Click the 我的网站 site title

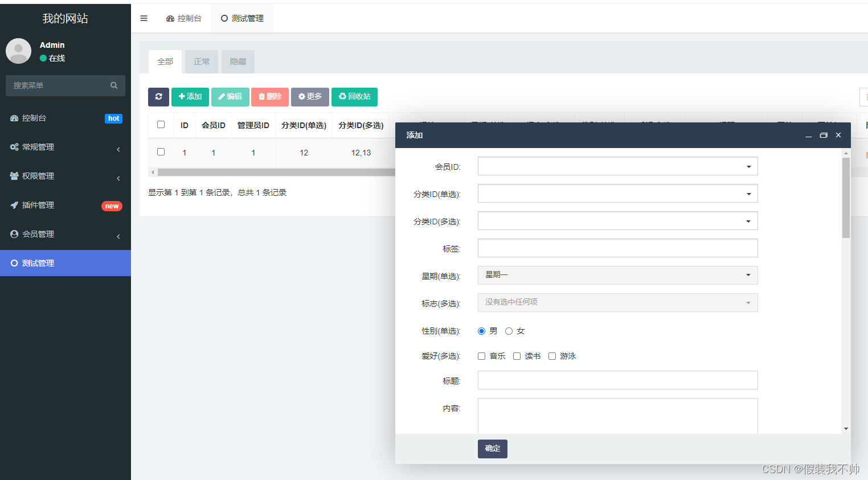[65, 18]
